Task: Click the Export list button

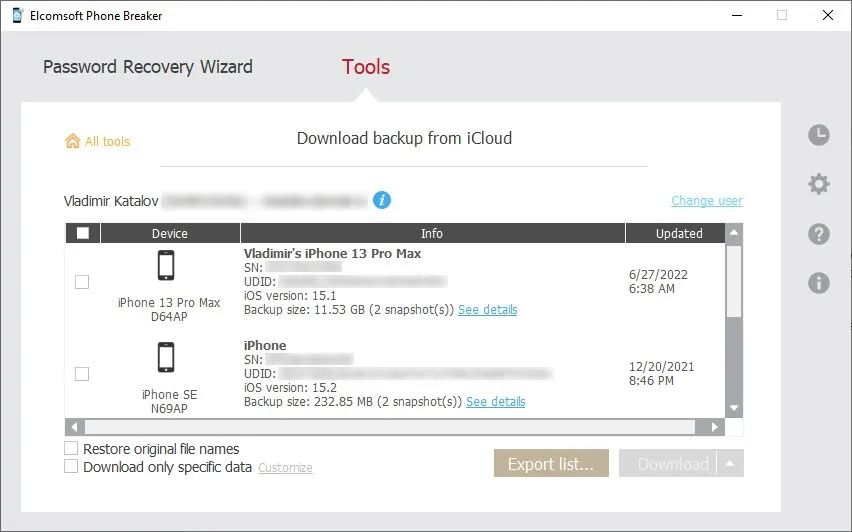Action: click(x=551, y=464)
